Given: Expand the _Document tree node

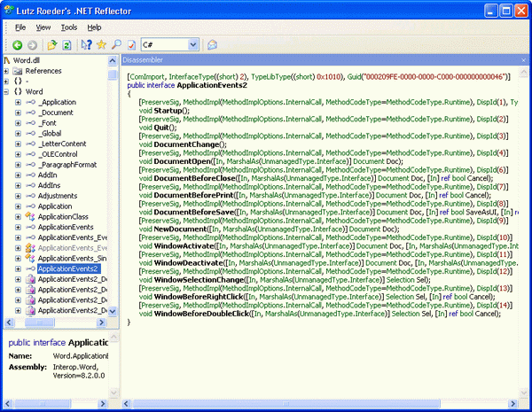Looking at the screenshot, I should coord(18,113).
